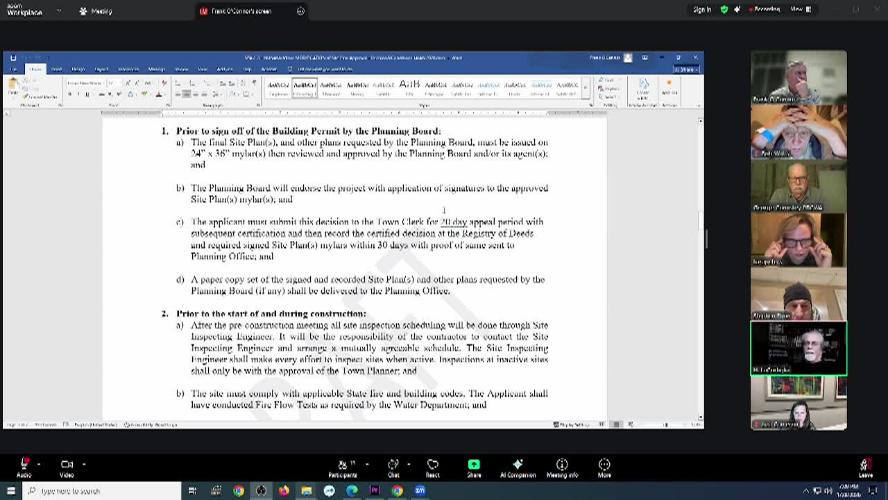Click the More options icon

point(604,466)
